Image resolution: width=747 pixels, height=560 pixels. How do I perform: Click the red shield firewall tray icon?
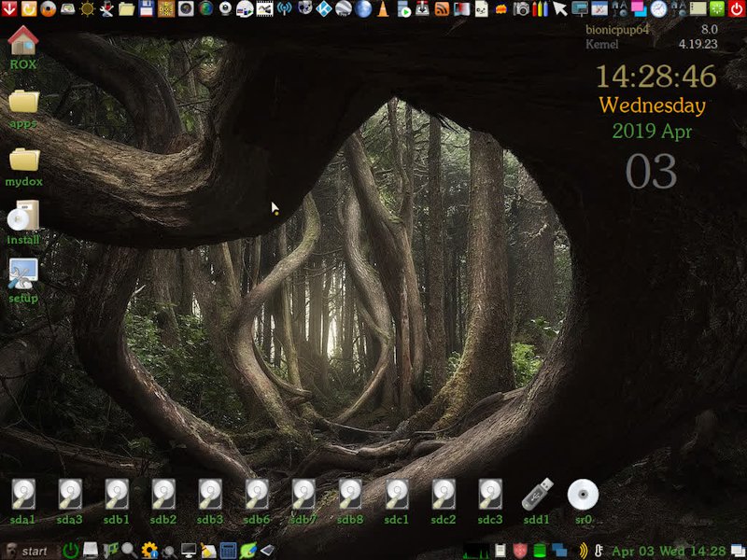pyautogui.click(x=520, y=551)
